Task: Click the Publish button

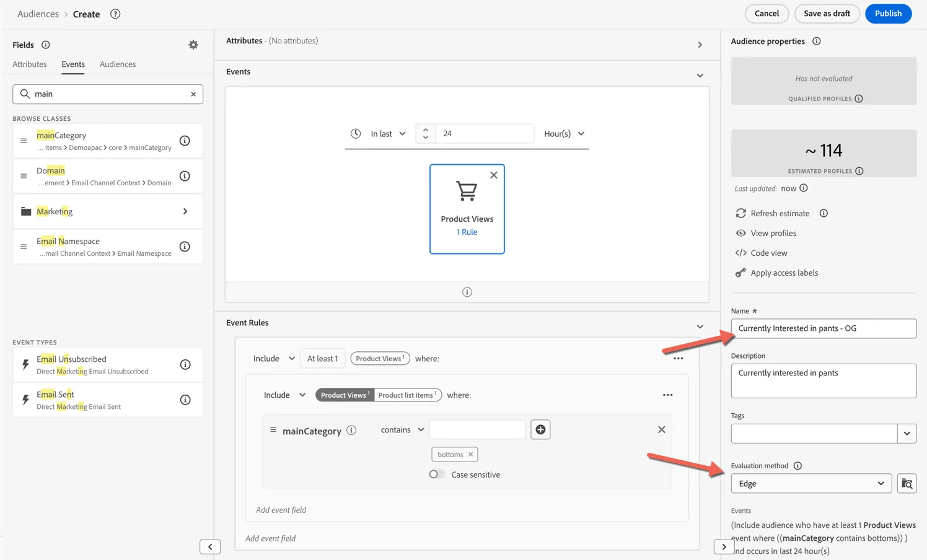Action: (888, 14)
